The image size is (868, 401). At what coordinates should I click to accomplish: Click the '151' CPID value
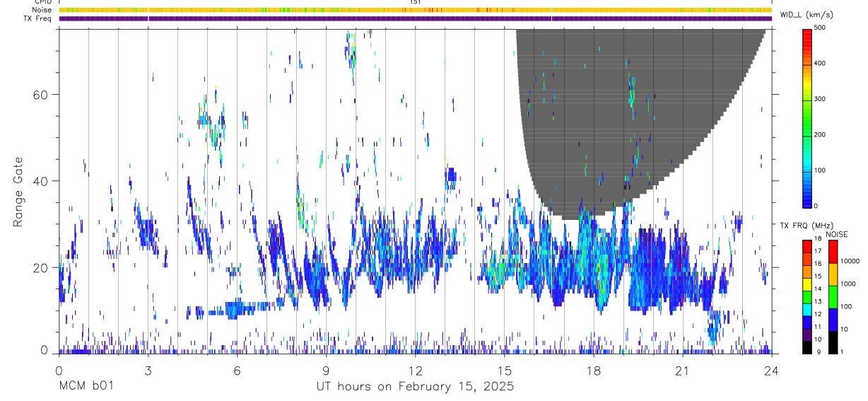[416, 2]
